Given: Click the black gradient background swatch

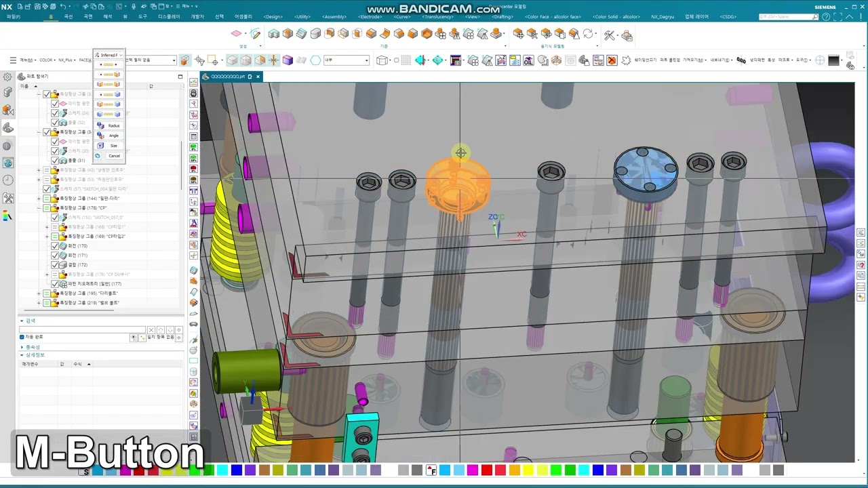Looking at the screenshot, I should (x=834, y=60).
